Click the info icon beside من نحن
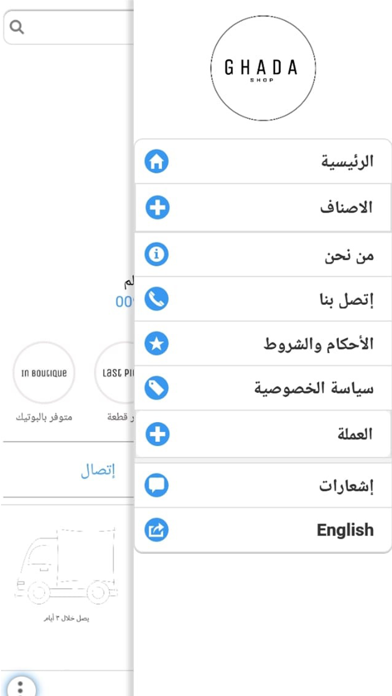This screenshot has height=696, width=392. 157,254
